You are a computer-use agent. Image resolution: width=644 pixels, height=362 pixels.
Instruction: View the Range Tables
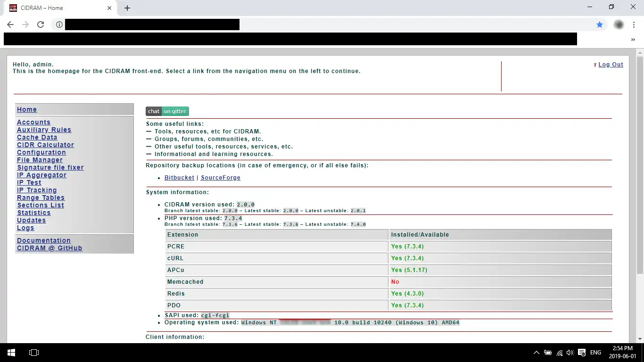point(41,197)
